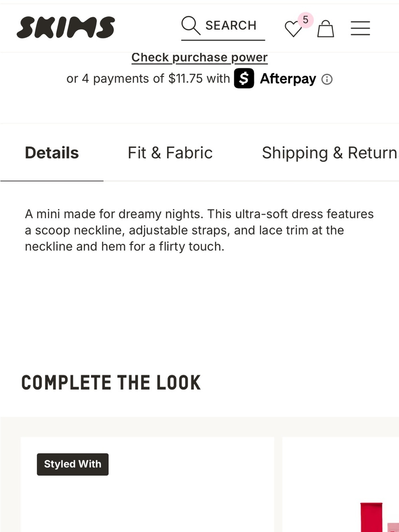Open the hamburger navigation menu
Image resolution: width=399 pixels, height=532 pixels.
coord(360,28)
